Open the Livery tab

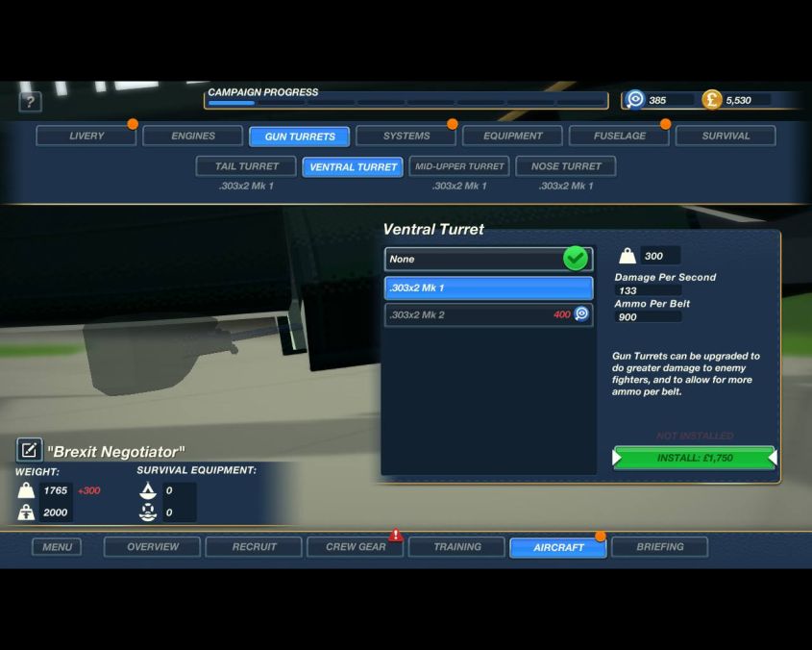click(x=86, y=136)
